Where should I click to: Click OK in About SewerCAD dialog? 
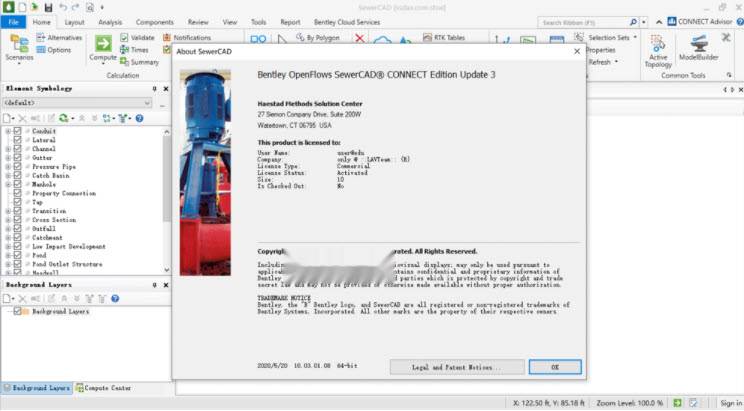click(x=555, y=367)
